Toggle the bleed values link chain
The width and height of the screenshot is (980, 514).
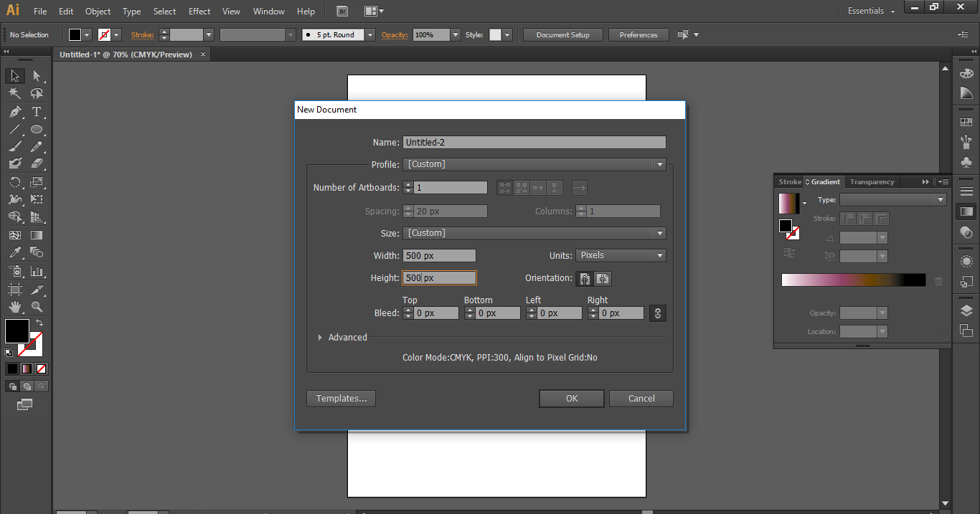coord(657,313)
